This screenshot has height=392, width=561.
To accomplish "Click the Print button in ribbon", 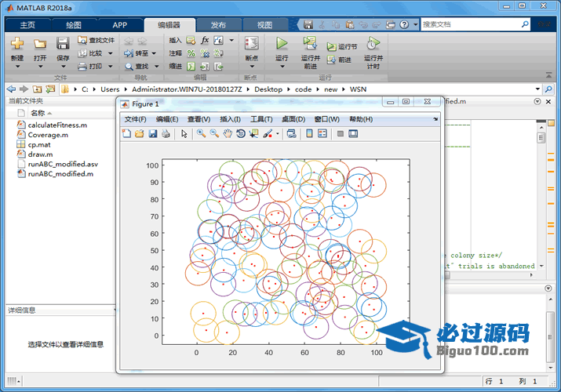I will [90, 67].
